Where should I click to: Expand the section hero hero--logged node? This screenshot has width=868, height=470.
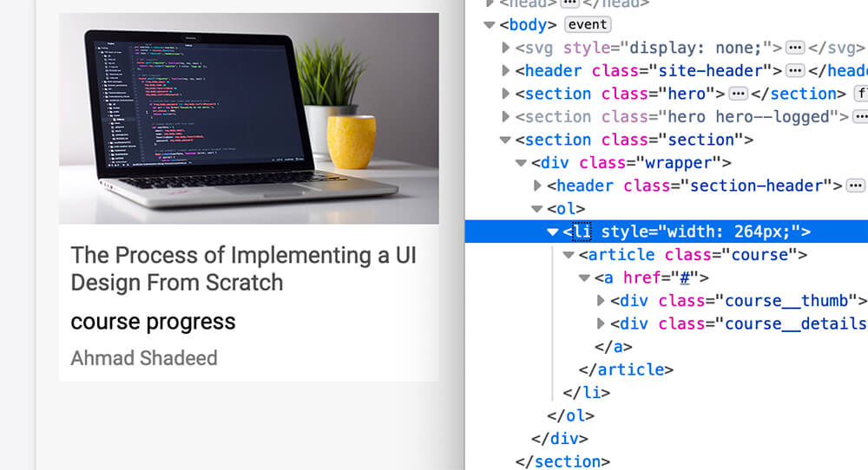click(506, 116)
